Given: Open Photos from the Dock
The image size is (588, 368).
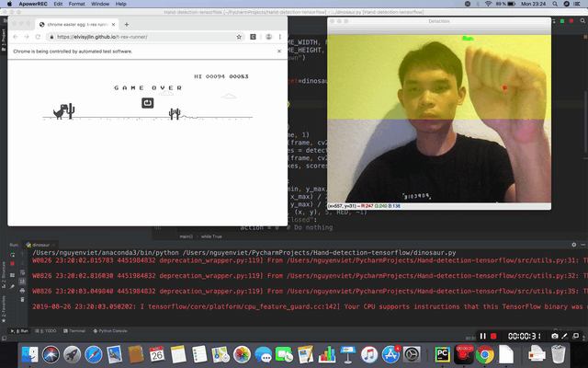Looking at the screenshot, I should coord(242,354).
